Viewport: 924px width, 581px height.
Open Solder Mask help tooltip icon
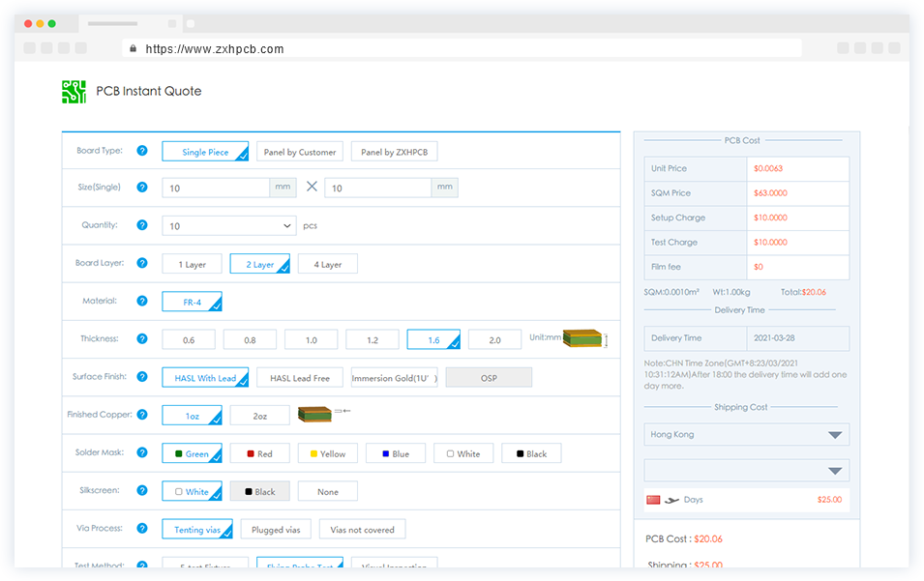click(x=142, y=452)
